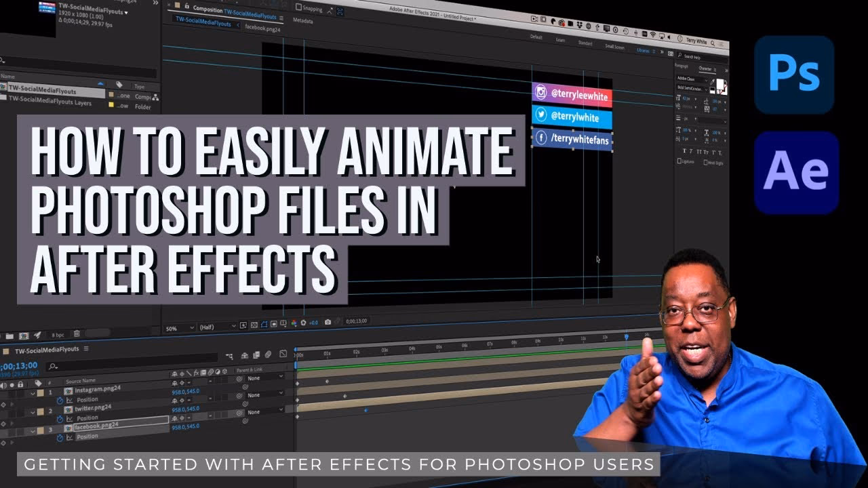Select the Photoshop icon on the right
Viewport: 868px width, 488px height.
(x=795, y=75)
